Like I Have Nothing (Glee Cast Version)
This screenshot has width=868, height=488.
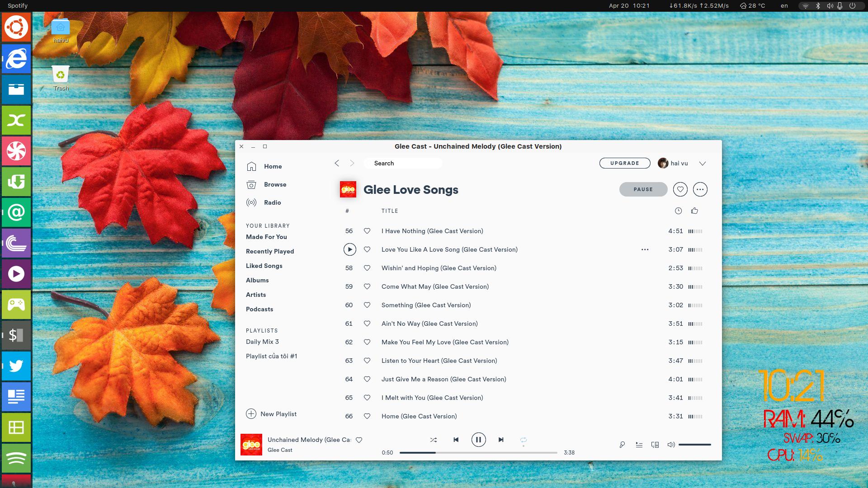point(367,231)
